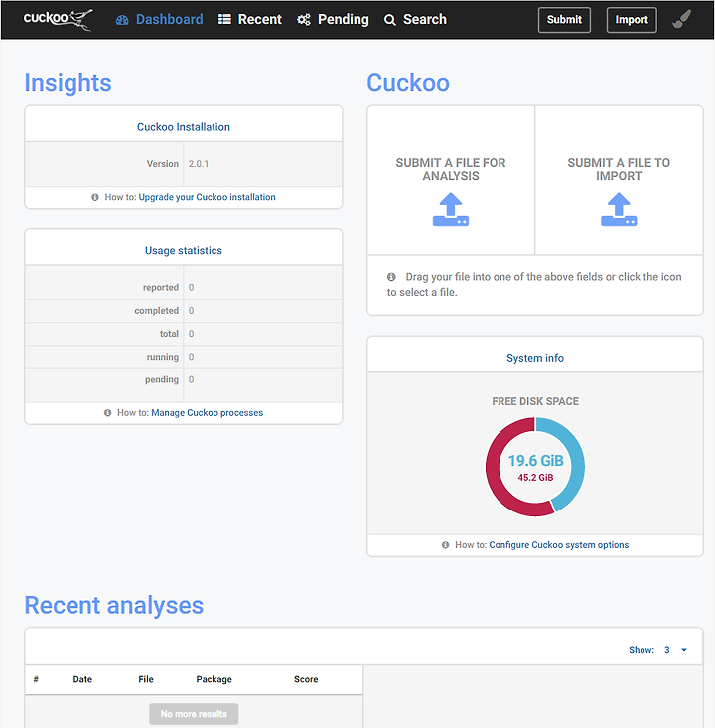Click the Usage statistics panel title
Image resolution: width=715 pixels, height=728 pixels.
184,250
